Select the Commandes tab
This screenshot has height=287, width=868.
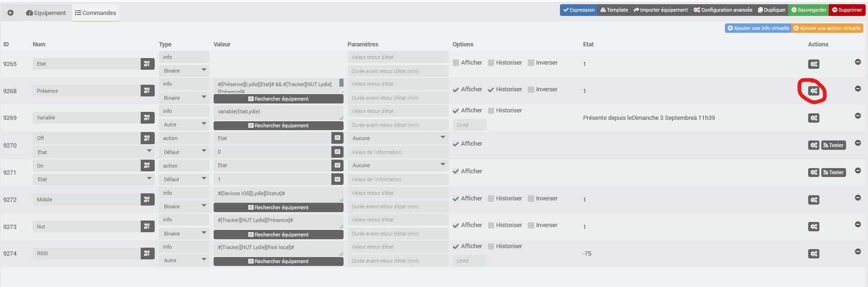(95, 13)
